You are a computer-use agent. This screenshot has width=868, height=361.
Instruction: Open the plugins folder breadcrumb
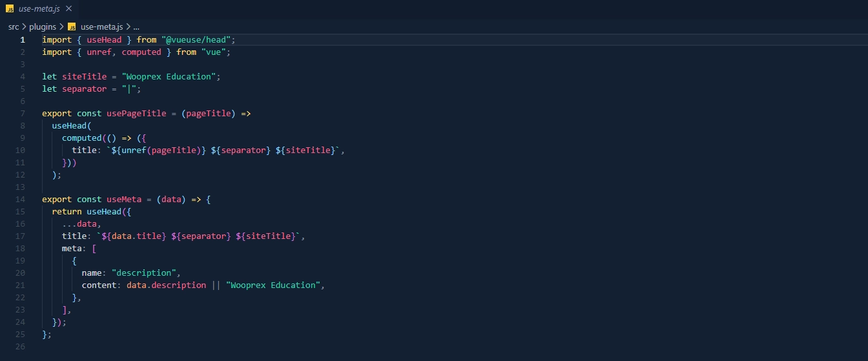(43, 27)
